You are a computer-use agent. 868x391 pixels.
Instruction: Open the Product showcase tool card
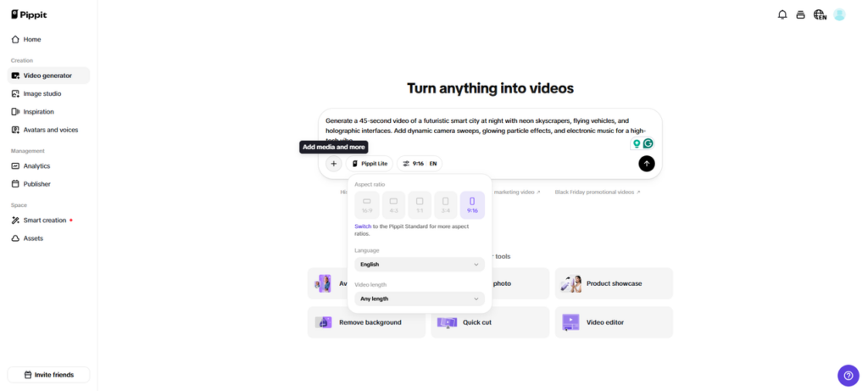614,283
